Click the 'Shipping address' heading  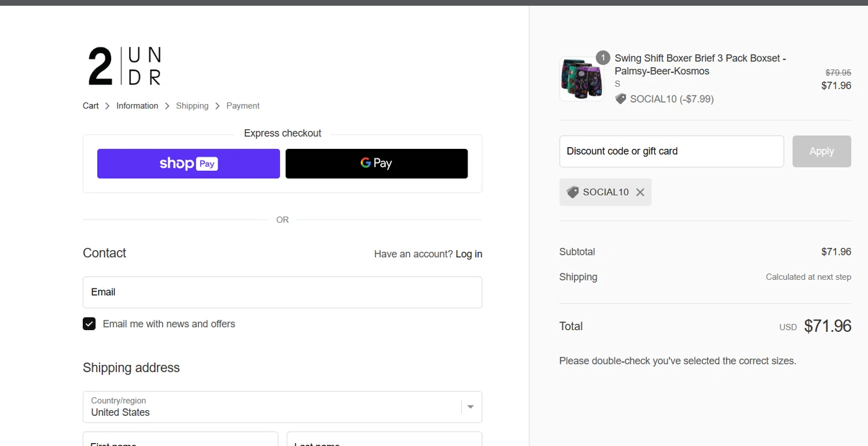click(131, 368)
